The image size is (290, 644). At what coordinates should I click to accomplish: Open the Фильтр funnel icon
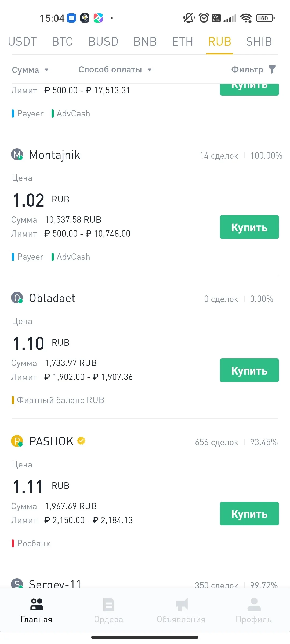pyautogui.click(x=272, y=69)
